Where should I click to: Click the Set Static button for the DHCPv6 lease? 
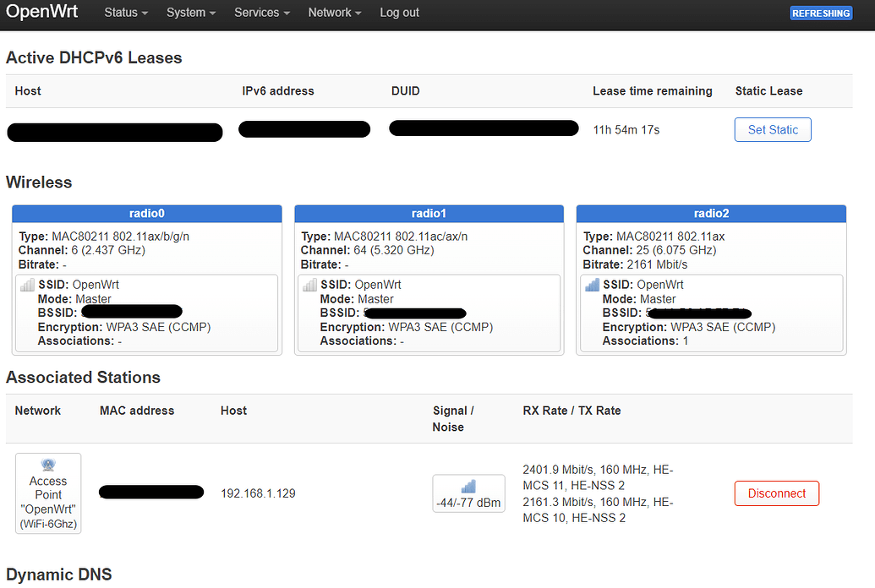point(772,129)
